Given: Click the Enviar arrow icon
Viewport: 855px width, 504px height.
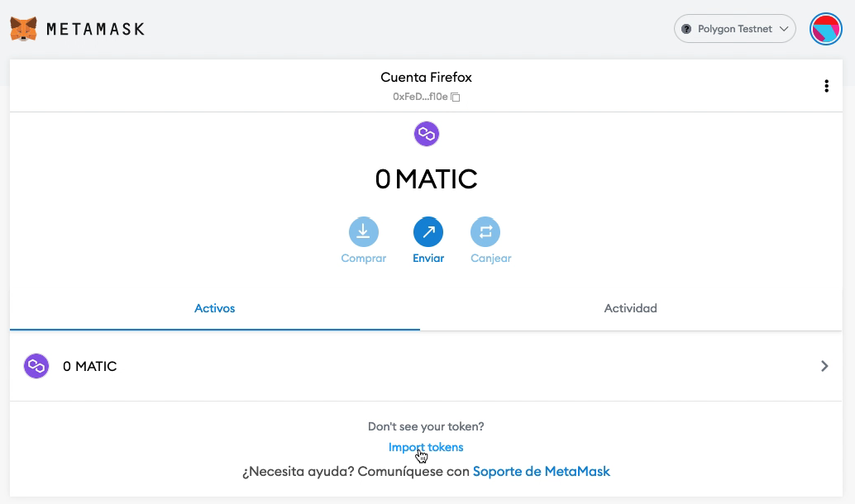Looking at the screenshot, I should (428, 232).
